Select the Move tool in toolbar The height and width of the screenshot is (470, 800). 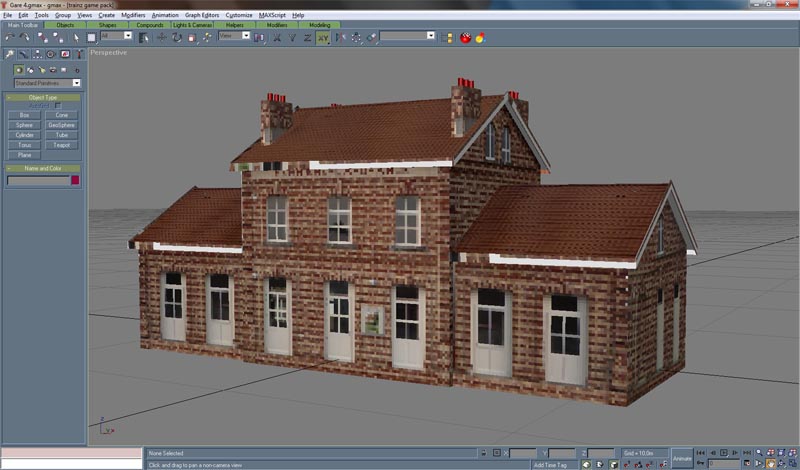point(160,37)
